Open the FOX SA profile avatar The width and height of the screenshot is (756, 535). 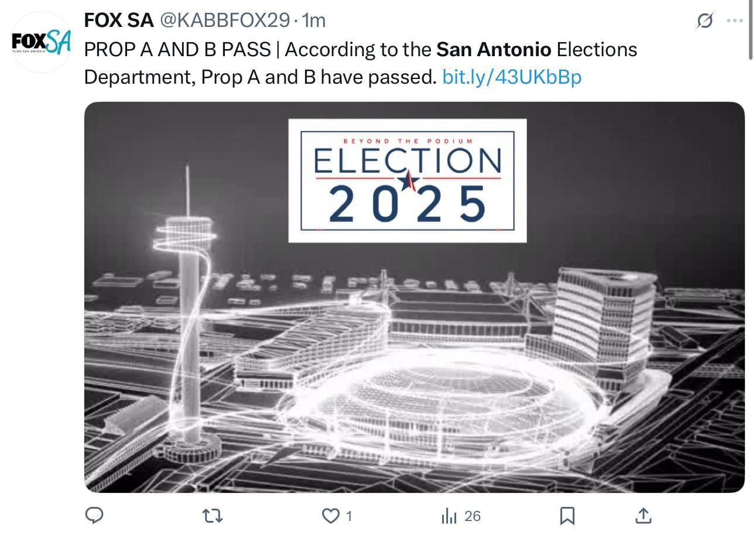pyautogui.click(x=41, y=42)
